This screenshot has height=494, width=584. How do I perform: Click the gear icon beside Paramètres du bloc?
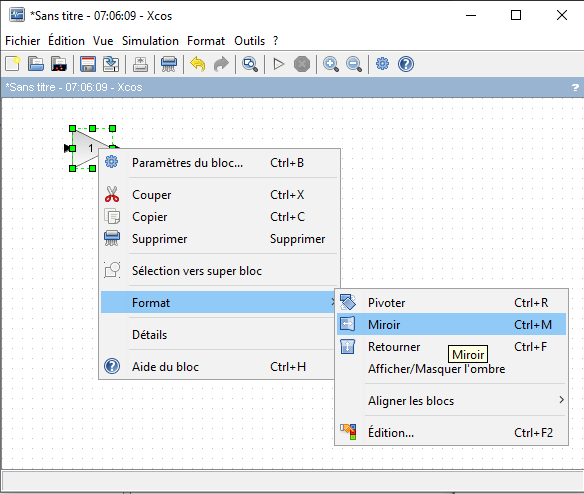point(111,162)
